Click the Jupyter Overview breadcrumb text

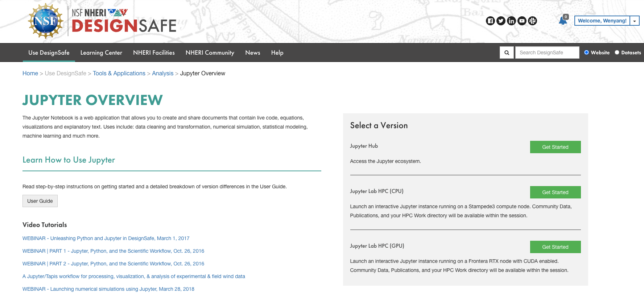point(203,73)
